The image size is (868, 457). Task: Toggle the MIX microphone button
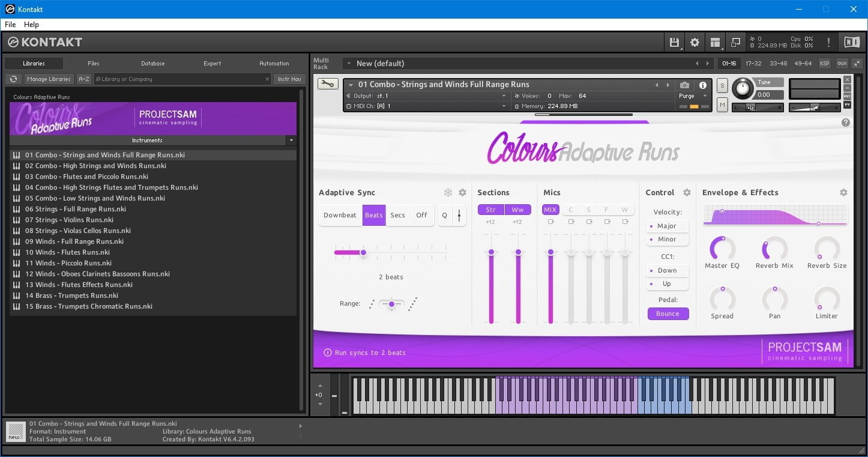pos(550,210)
